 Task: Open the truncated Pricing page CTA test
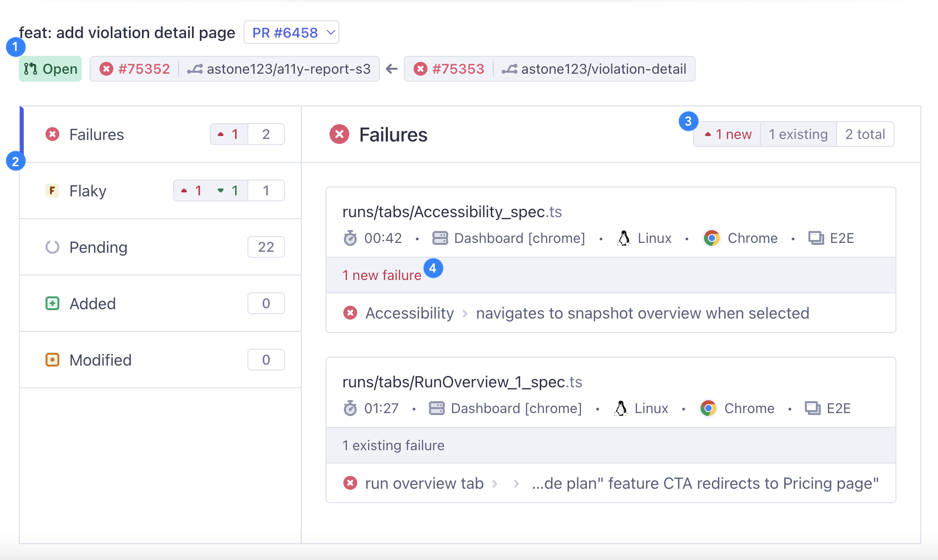[x=704, y=483]
